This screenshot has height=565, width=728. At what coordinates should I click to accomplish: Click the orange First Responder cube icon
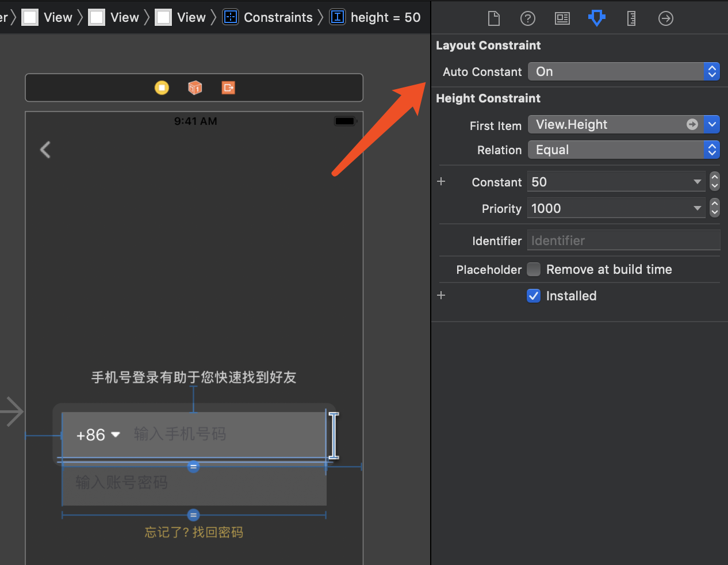point(195,87)
